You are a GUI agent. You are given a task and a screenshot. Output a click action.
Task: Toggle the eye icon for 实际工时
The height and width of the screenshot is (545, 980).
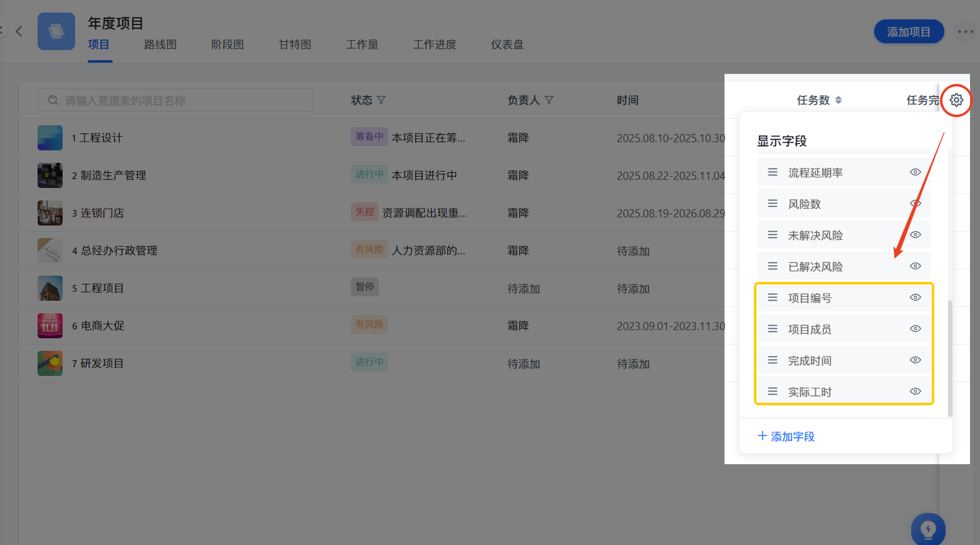coord(915,391)
